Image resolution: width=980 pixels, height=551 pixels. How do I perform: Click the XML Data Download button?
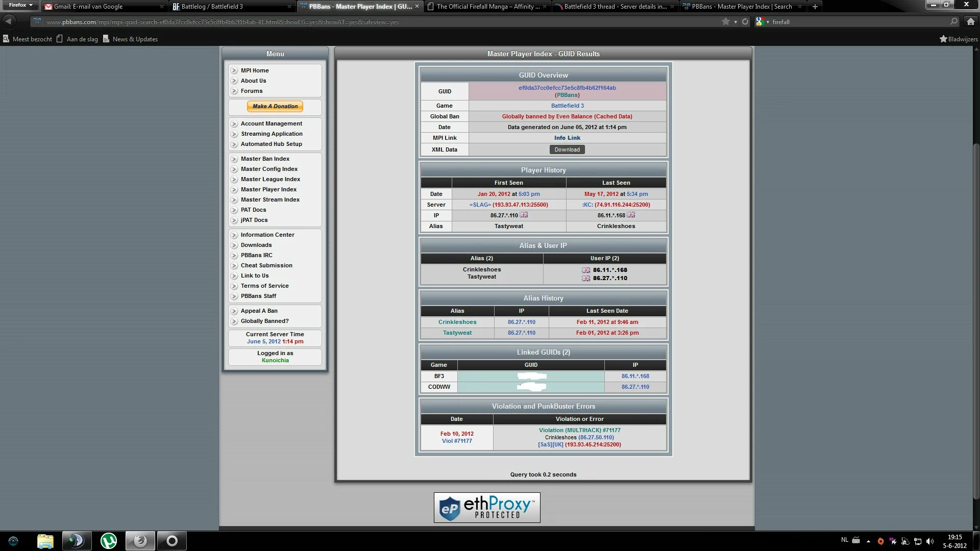567,149
